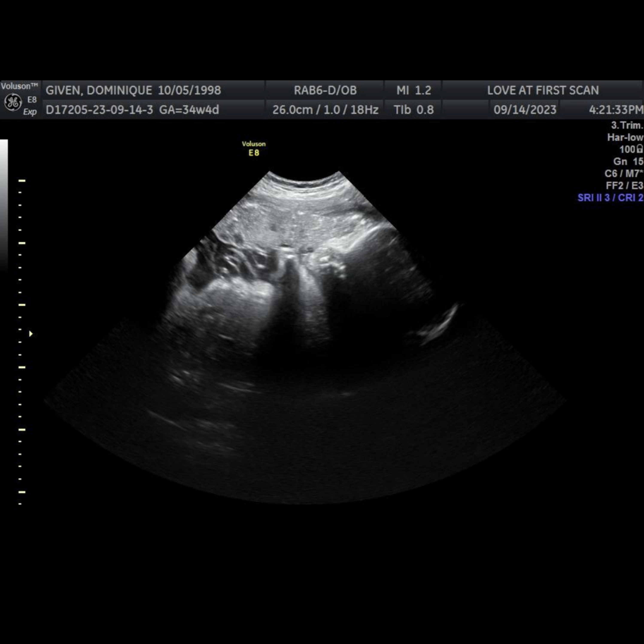Click the LOVE AT FIRST SCAN title
The width and height of the screenshot is (644, 644).
(x=543, y=90)
